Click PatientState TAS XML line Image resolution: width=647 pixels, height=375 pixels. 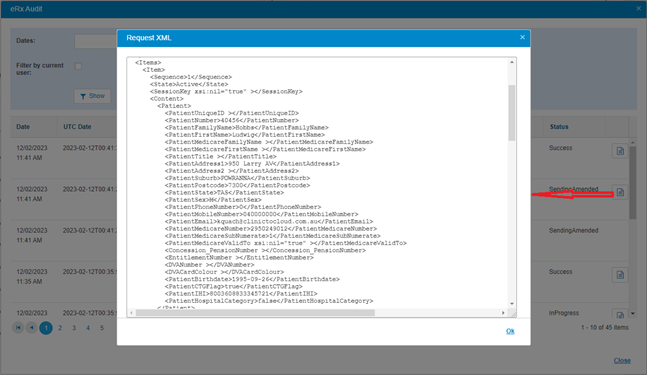pyautogui.click(x=224, y=192)
